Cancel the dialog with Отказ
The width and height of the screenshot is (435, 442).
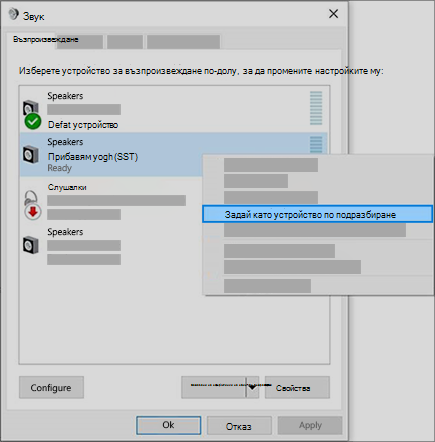click(x=239, y=426)
